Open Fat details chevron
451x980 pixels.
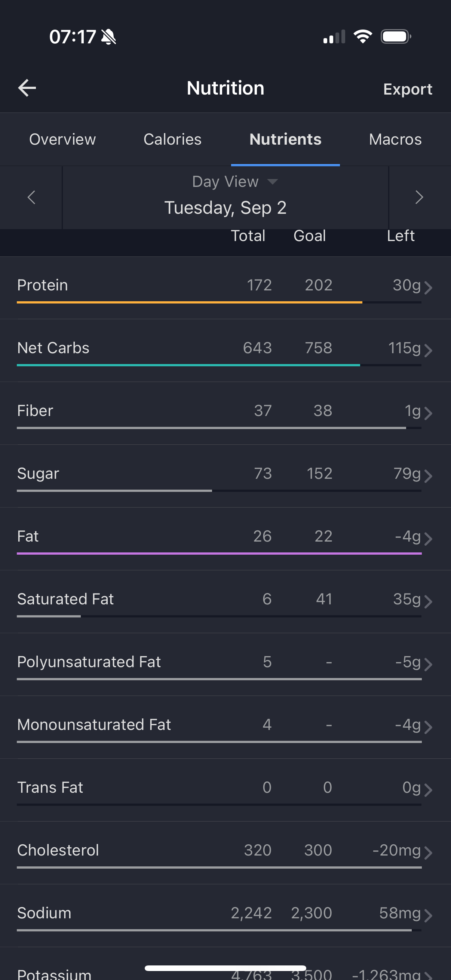pyautogui.click(x=428, y=539)
